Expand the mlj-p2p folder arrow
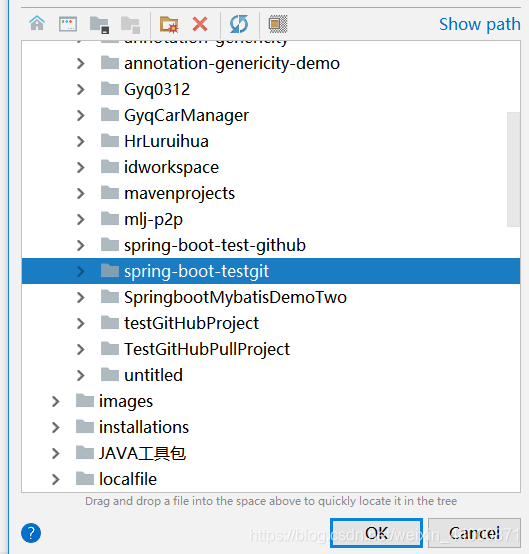Viewport: 529px width, 554px height. pos(81,219)
